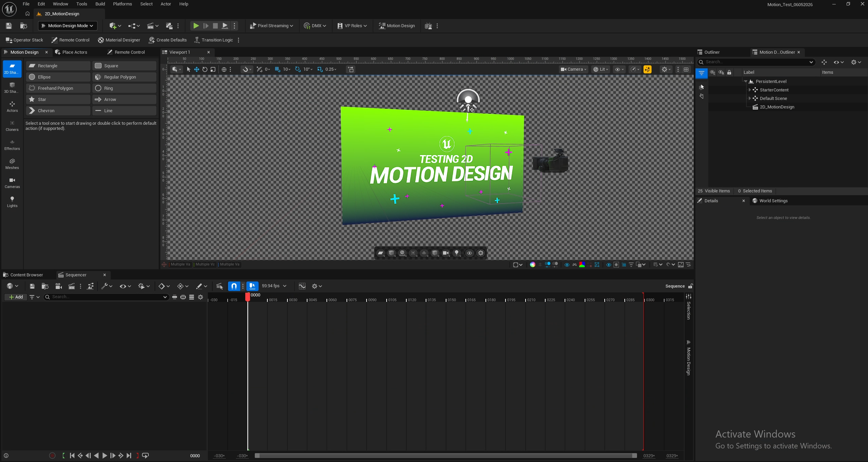This screenshot has height=462, width=868.
Task: Open the Cameras category
Action: tap(12, 183)
